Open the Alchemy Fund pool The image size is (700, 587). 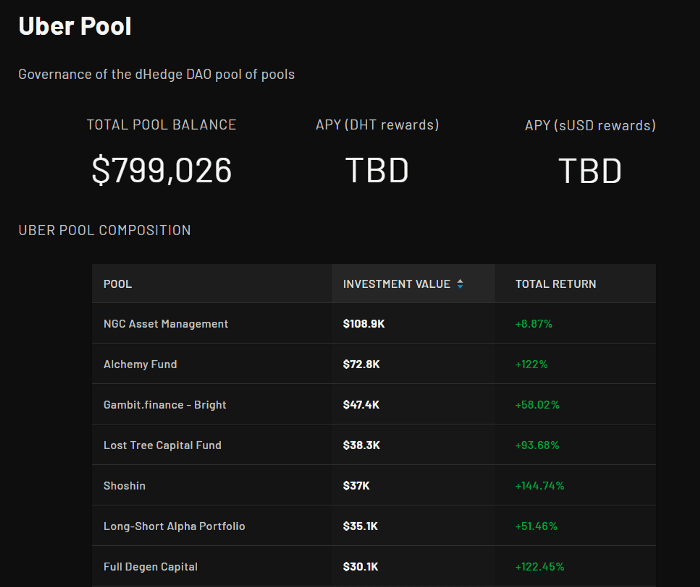[x=140, y=364]
